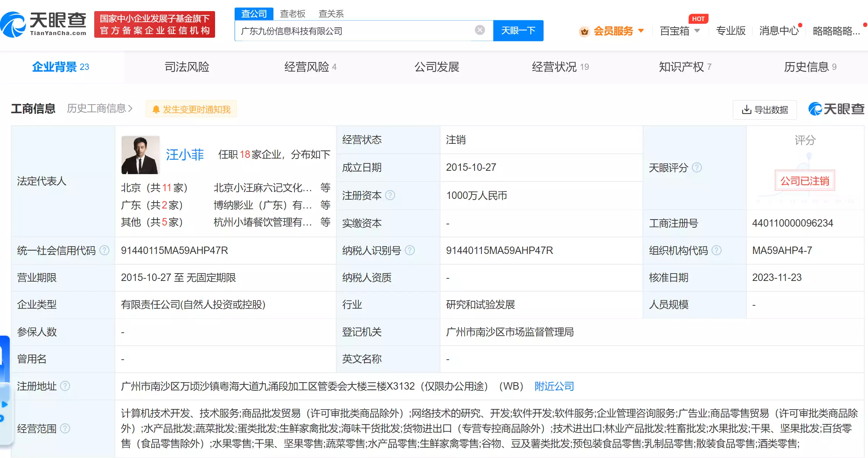Open 北京小汪麻六记文化 company link

pyautogui.click(x=263, y=188)
